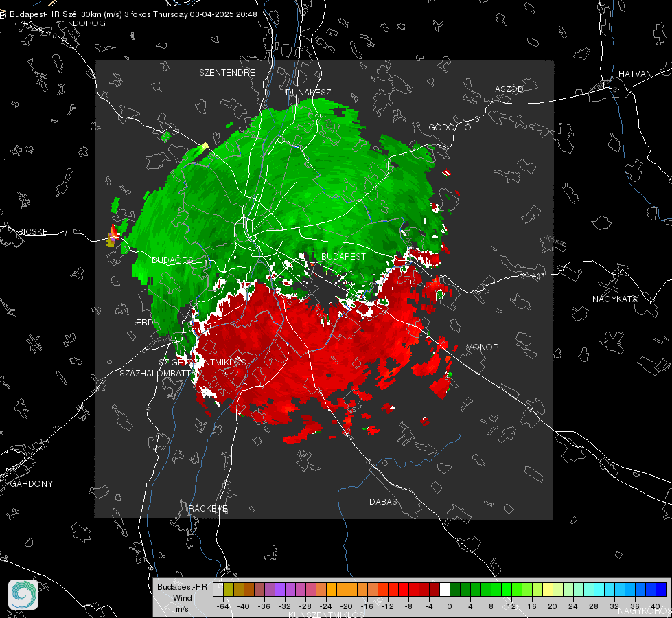Click the NAGYKÁTA map label

tap(615, 299)
